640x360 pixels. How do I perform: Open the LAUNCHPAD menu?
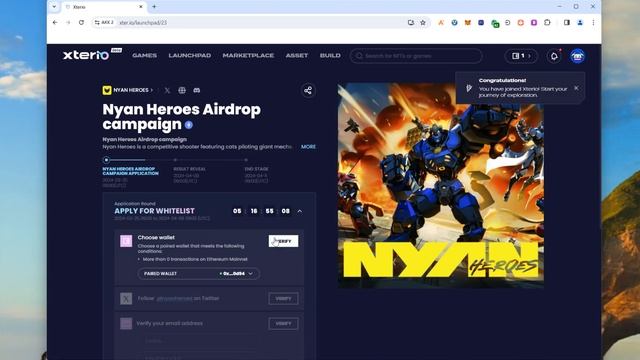pyautogui.click(x=190, y=56)
